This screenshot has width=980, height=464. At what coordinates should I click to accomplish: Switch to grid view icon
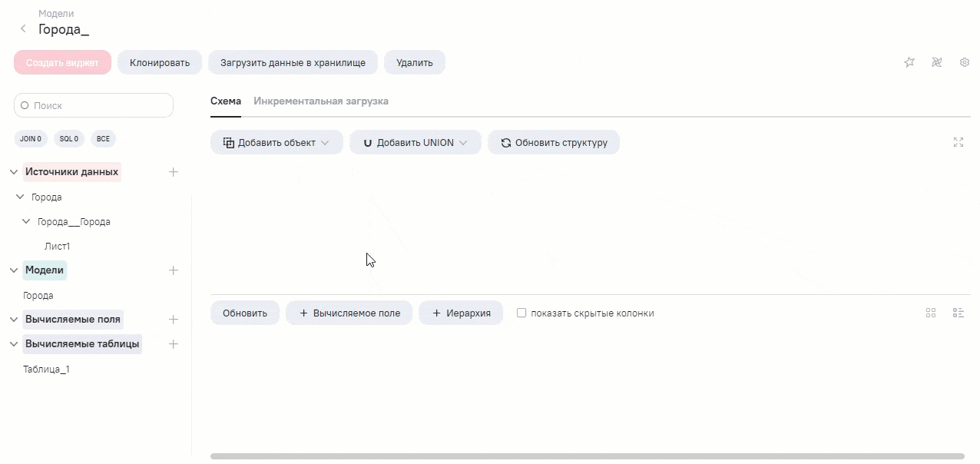click(x=931, y=313)
